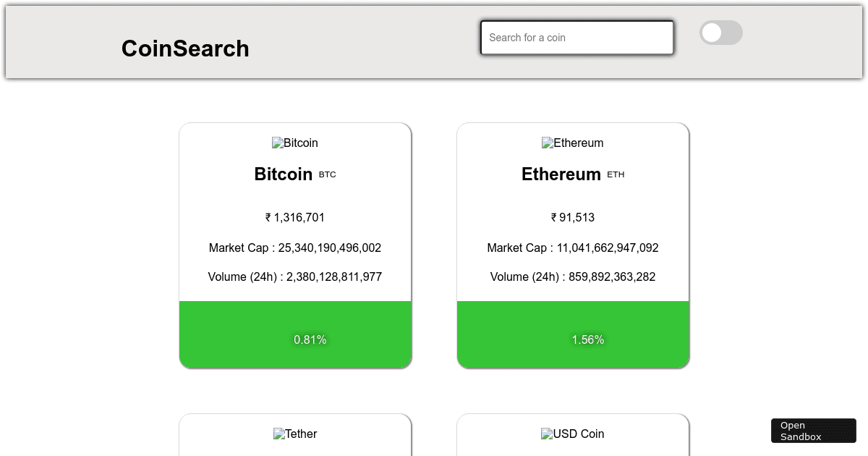Toggle the dark mode switch in the header
This screenshot has height=456, width=868.
[721, 33]
